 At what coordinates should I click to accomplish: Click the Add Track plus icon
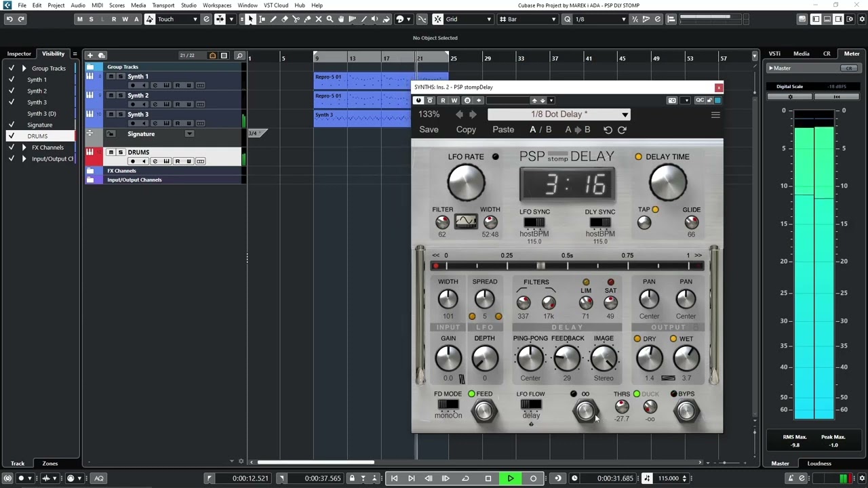click(90, 55)
